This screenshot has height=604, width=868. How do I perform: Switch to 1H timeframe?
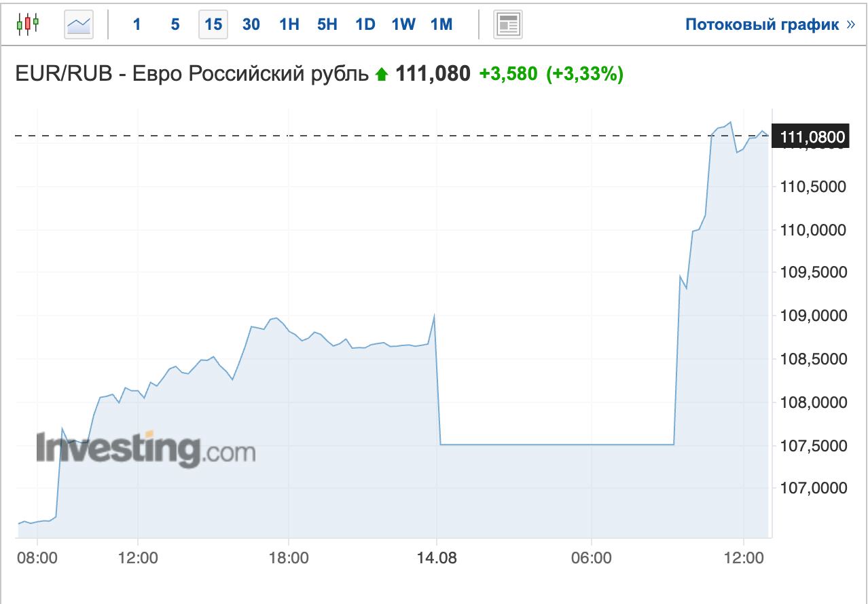coord(289,24)
